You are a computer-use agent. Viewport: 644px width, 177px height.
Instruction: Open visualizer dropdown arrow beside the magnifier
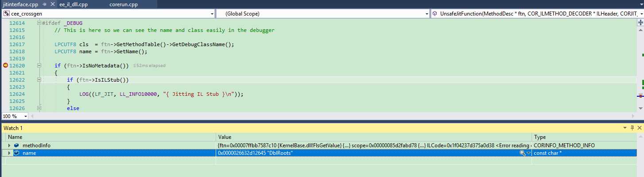click(x=528, y=153)
